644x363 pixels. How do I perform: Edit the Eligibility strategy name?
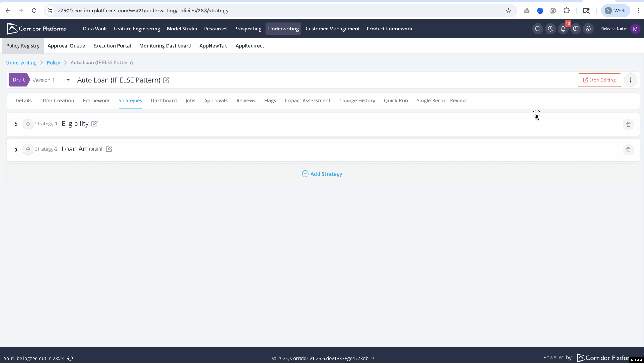point(94,124)
